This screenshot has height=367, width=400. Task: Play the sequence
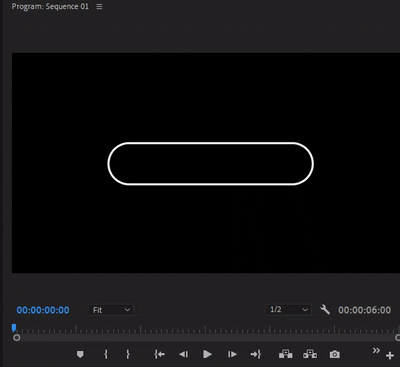pyautogui.click(x=207, y=354)
